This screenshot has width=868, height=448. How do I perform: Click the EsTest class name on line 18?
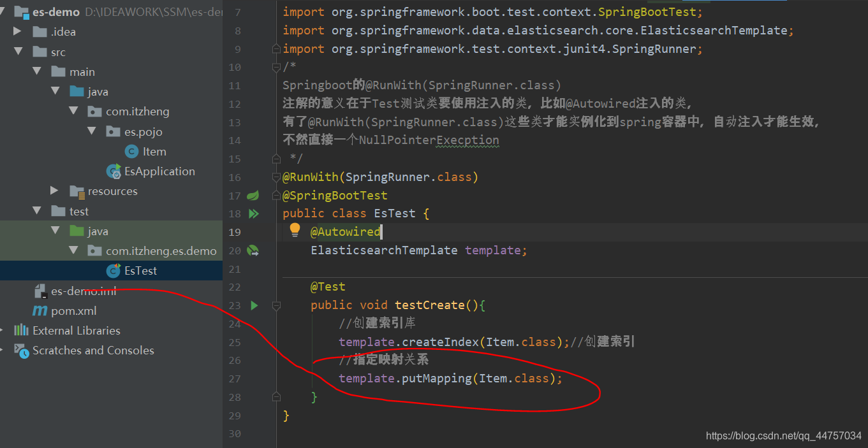pos(395,213)
